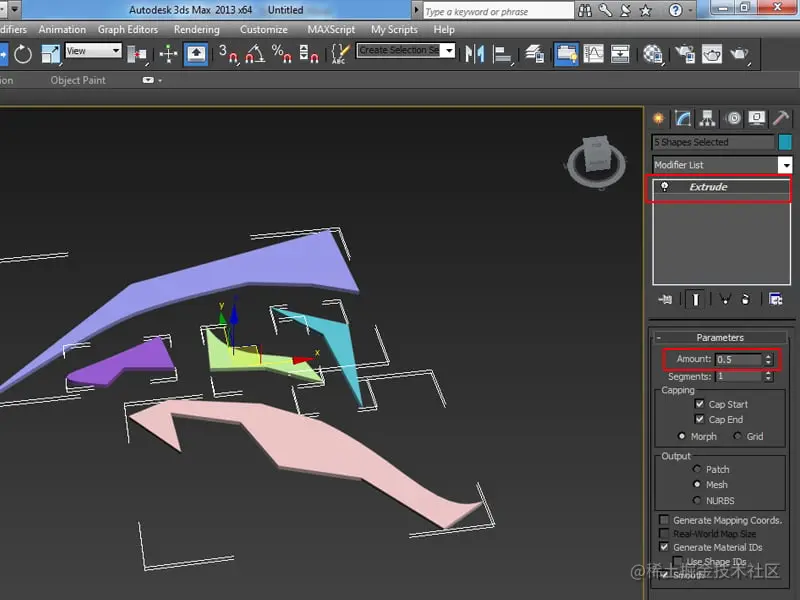
Task: Uncheck the Cap Start checkbox
Action: [x=700, y=404]
